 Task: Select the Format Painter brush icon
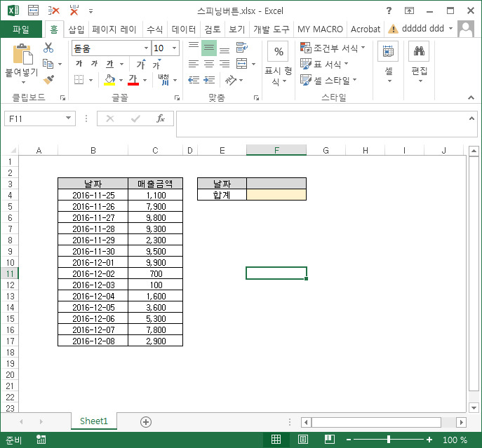tap(48, 80)
